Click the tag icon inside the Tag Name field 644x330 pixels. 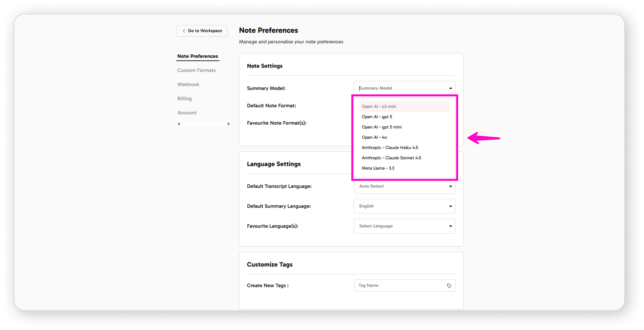coord(449,285)
